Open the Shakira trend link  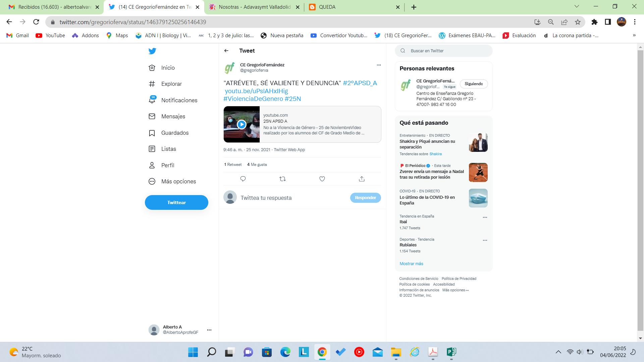(435, 154)
